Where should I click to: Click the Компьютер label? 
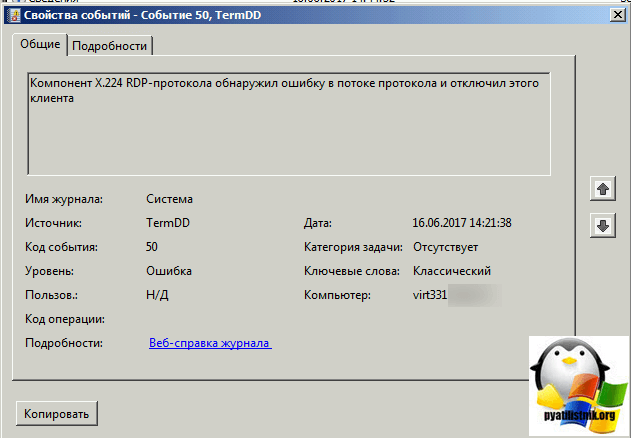[x=337, y=295]
